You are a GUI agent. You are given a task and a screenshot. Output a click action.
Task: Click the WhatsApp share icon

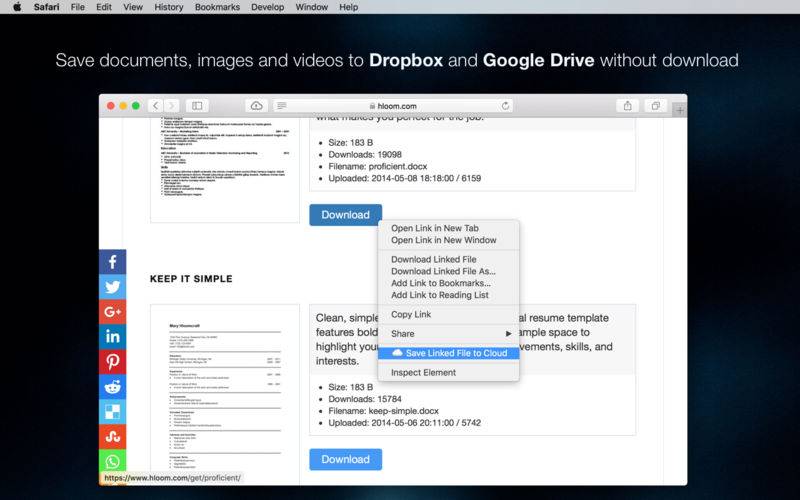(112, 461)
